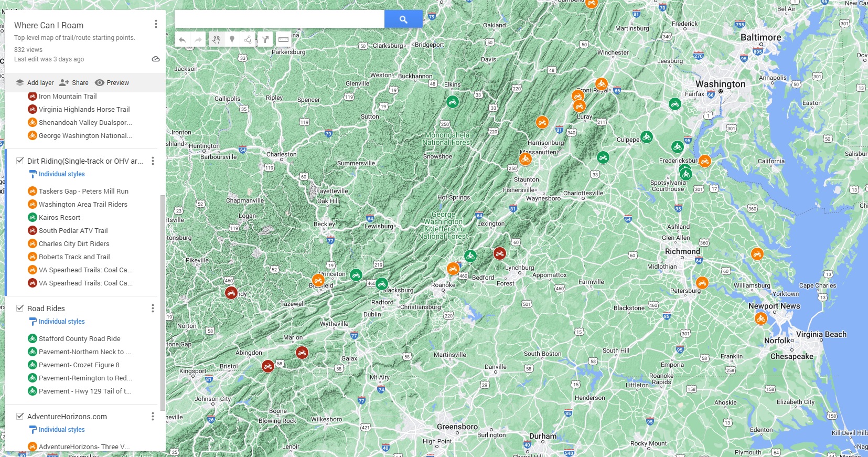Uncheck the Road Rides layer checkbox

(x=20, y=308)
